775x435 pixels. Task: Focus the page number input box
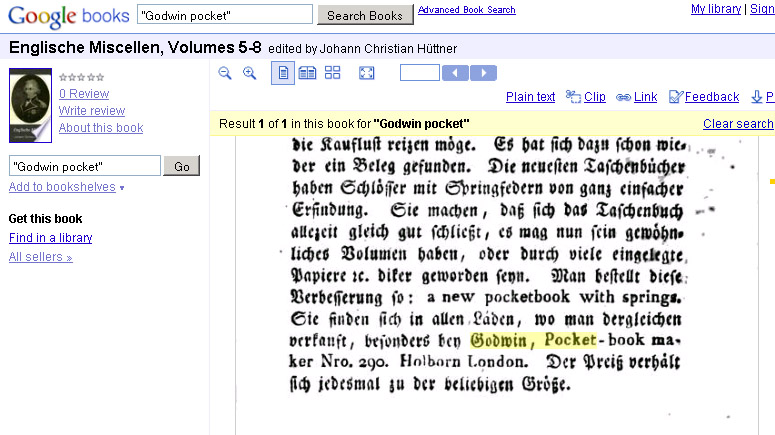420,73
